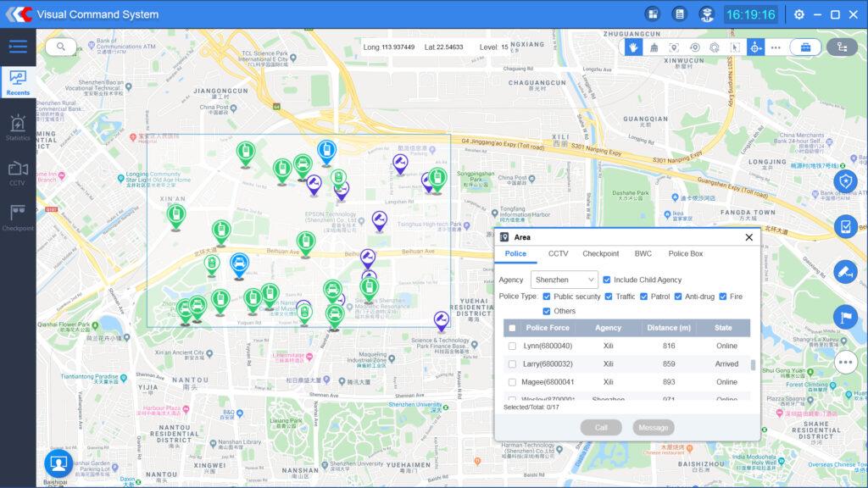Uncheck Include Child Agency checkbox
Screen dimensions: 868x488
606,280
